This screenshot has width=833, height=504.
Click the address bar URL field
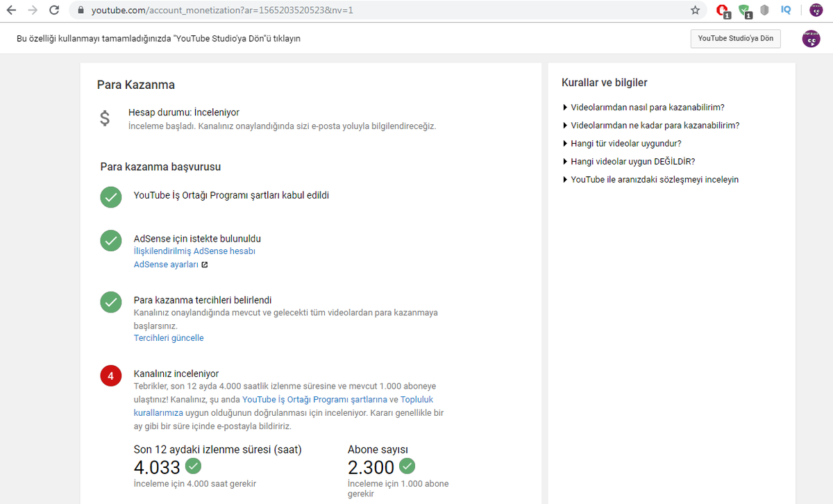point(387,10)
